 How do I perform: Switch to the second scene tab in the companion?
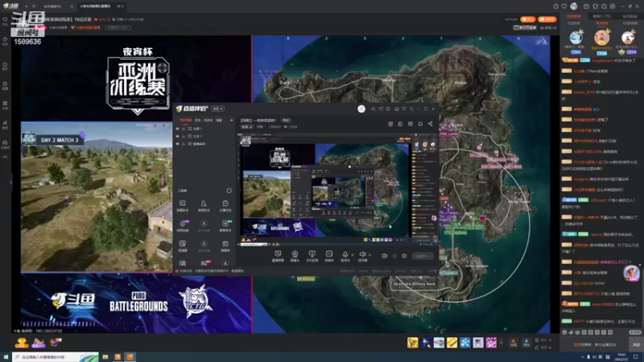[x=197, y=120]
